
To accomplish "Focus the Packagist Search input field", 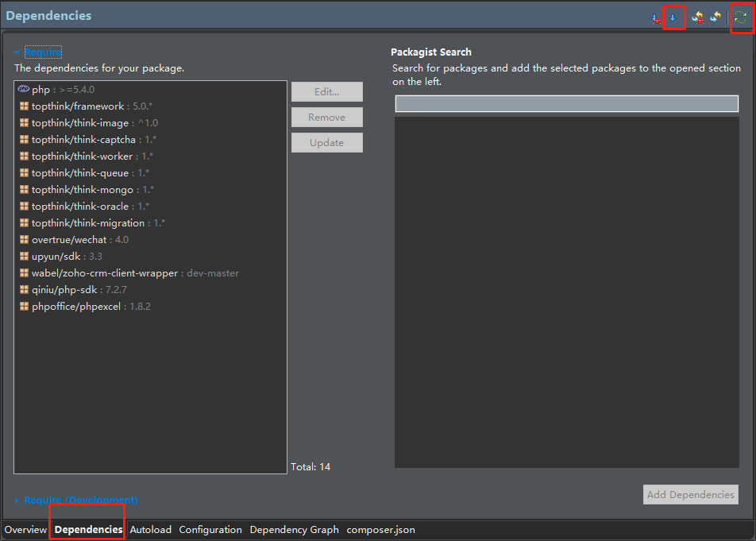I will pyautogui.click(x=566, y=104).
